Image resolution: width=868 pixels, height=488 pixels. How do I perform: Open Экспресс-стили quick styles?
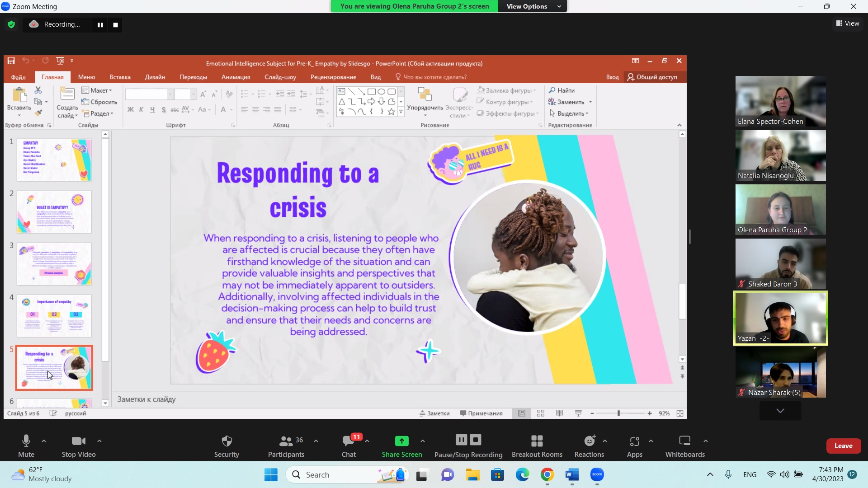(459, 103)
